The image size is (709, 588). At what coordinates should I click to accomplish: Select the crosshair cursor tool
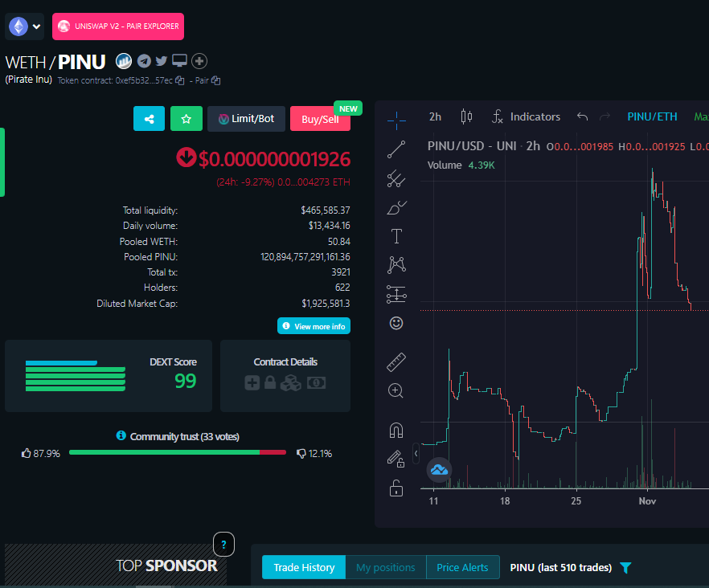396,120
